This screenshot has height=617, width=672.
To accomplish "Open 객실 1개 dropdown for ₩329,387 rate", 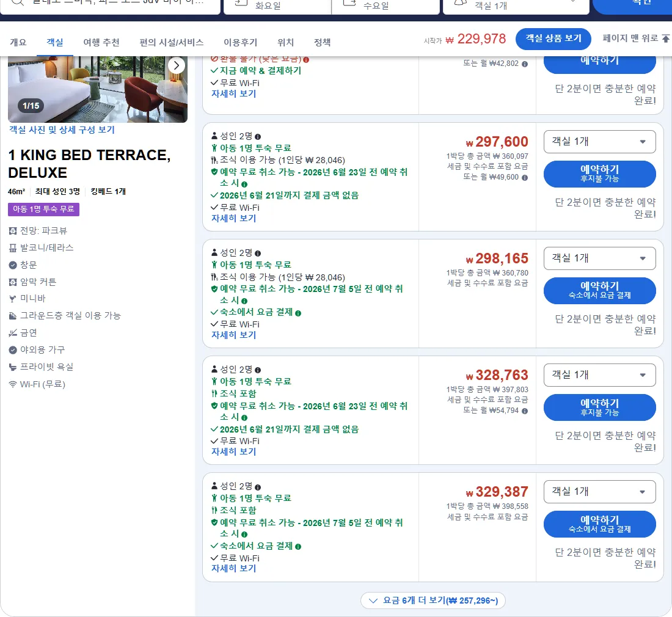I will [599, 492].
